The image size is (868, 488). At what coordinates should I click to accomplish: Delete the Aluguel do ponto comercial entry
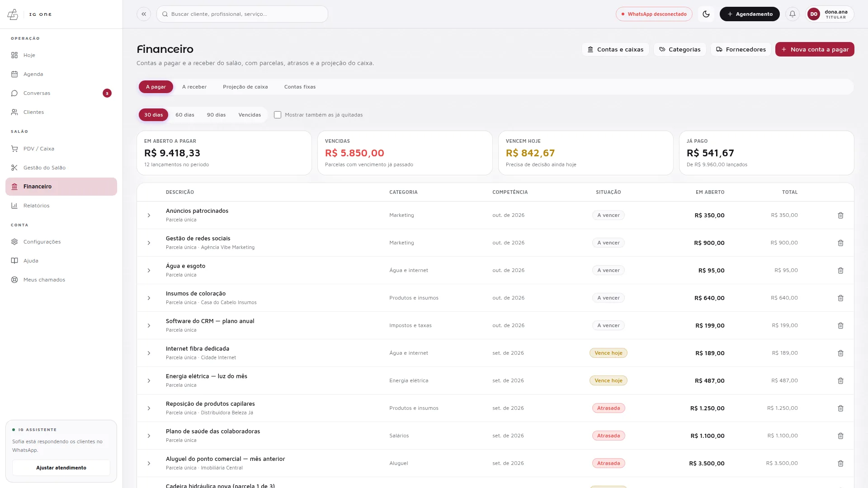841,464
